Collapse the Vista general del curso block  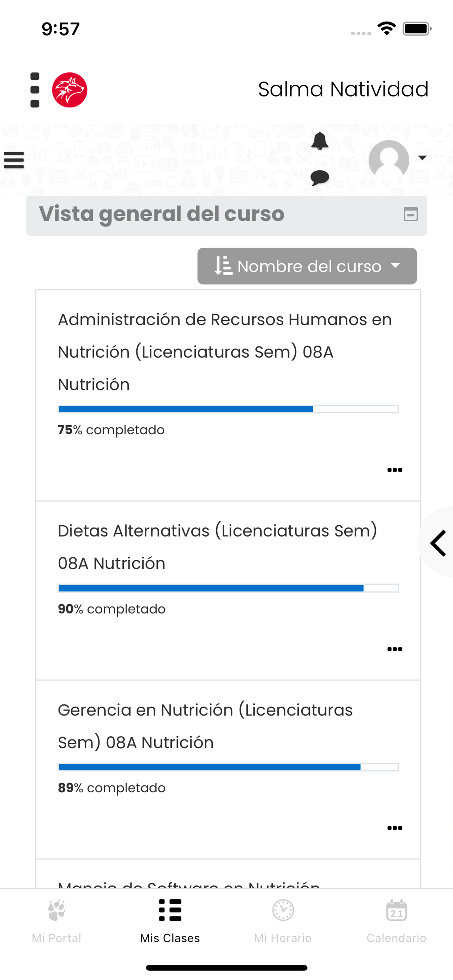410,214
